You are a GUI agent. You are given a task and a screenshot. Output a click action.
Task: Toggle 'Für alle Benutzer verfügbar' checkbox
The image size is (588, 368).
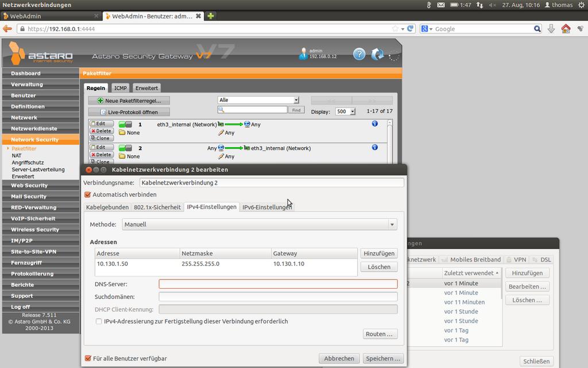coord(88,358)
